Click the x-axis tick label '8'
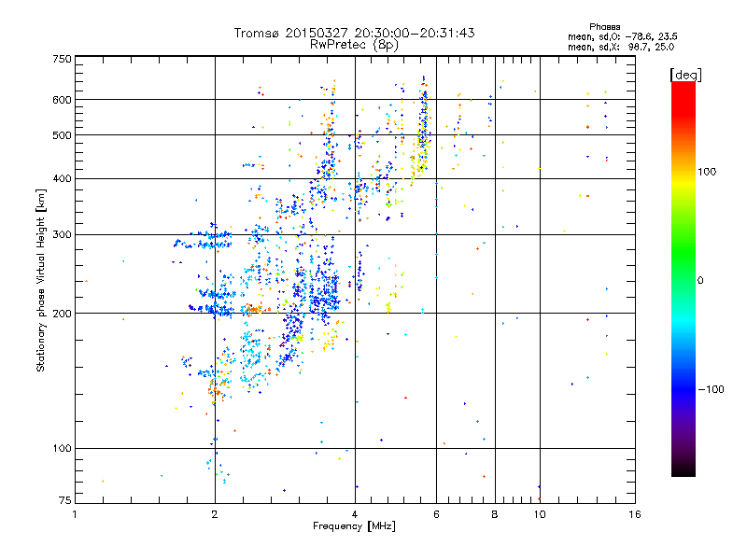Screen dimensions: 747x560 495,514
